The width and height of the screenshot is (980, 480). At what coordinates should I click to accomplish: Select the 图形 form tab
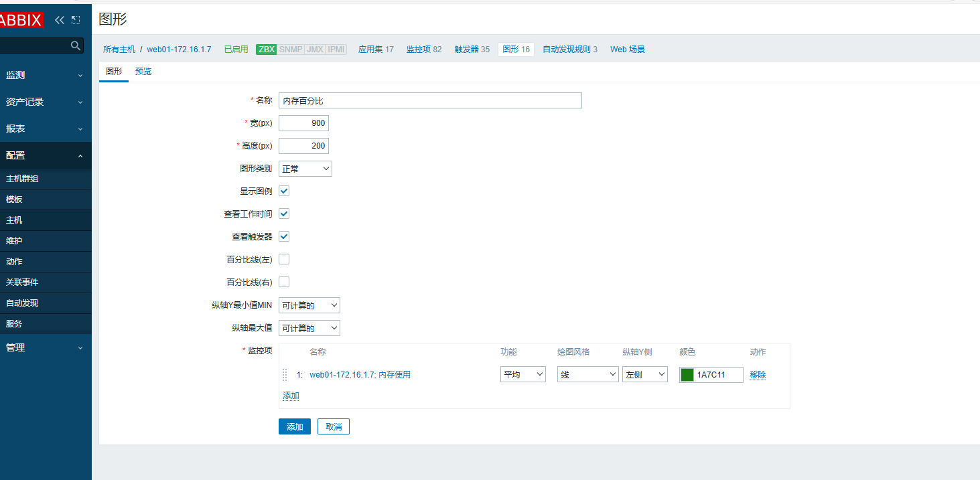pos(114,72)
